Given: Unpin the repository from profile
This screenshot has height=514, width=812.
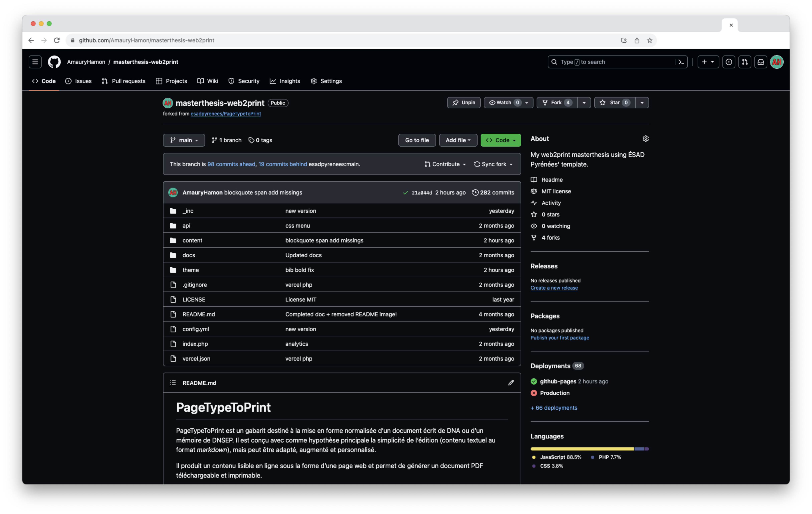Looking at the screenshot, I should point(464,103).
